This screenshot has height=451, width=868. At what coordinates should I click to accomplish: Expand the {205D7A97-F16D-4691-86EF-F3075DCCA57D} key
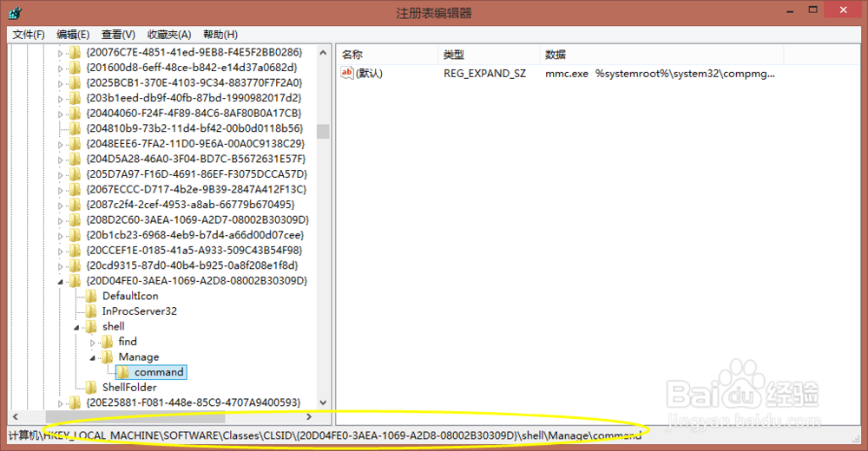61,175
